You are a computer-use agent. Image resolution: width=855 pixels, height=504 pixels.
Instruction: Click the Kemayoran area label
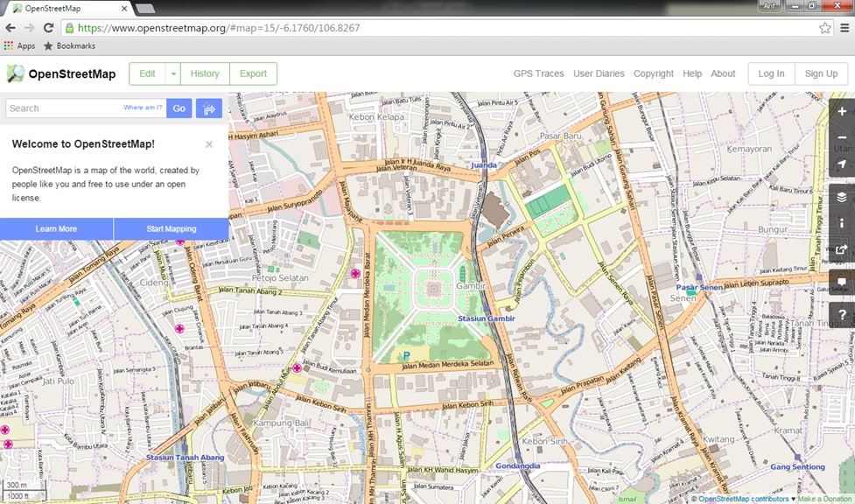click(749, 149)
